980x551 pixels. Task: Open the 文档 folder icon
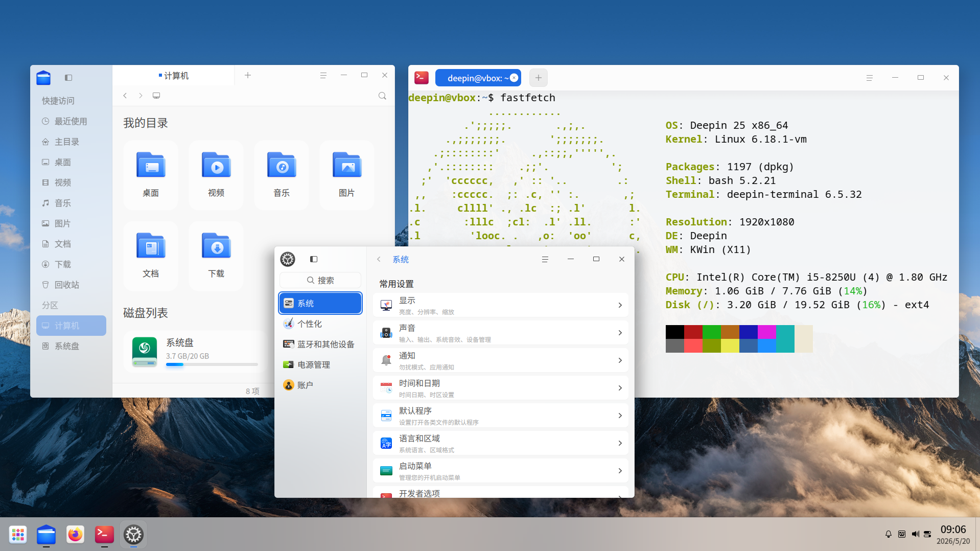(x=151, y=256)
